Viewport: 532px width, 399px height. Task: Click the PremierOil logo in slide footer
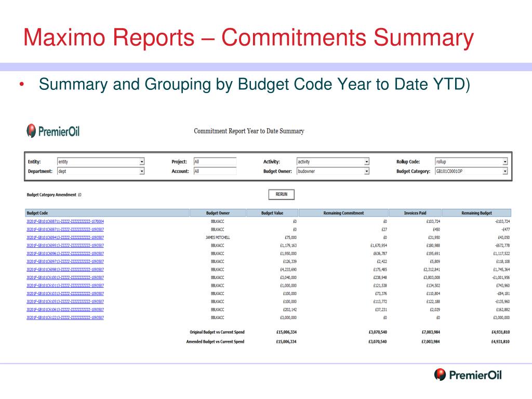tap(468, 375)
